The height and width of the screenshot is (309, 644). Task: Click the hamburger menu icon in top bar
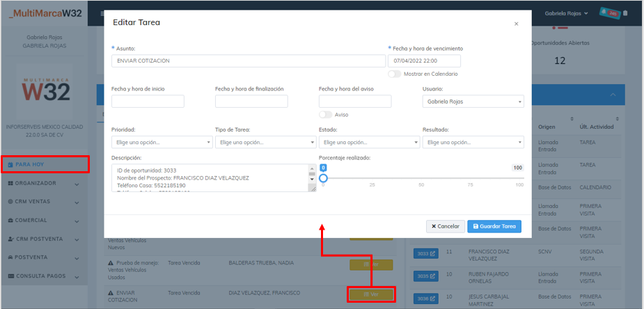click(102, 13)
